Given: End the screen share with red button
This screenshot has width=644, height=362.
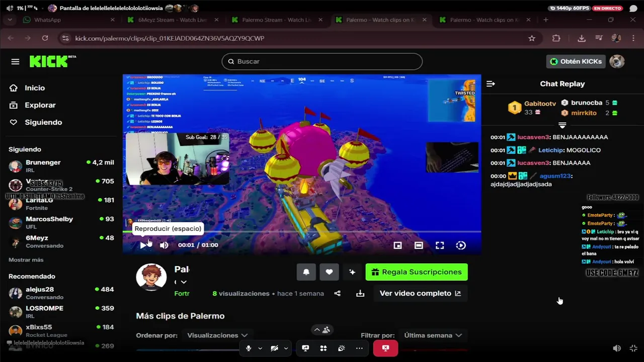Looking at the screenshot, I should click(385, 348).
